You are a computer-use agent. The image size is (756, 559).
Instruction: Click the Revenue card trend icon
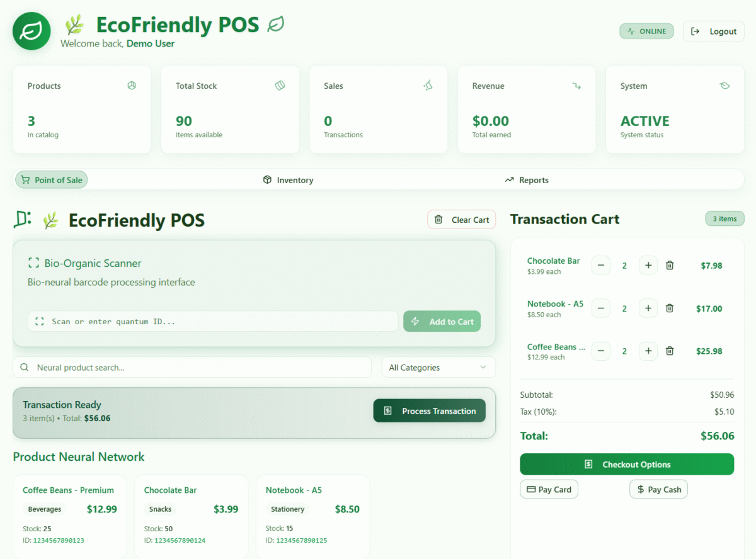pos(576,86)
